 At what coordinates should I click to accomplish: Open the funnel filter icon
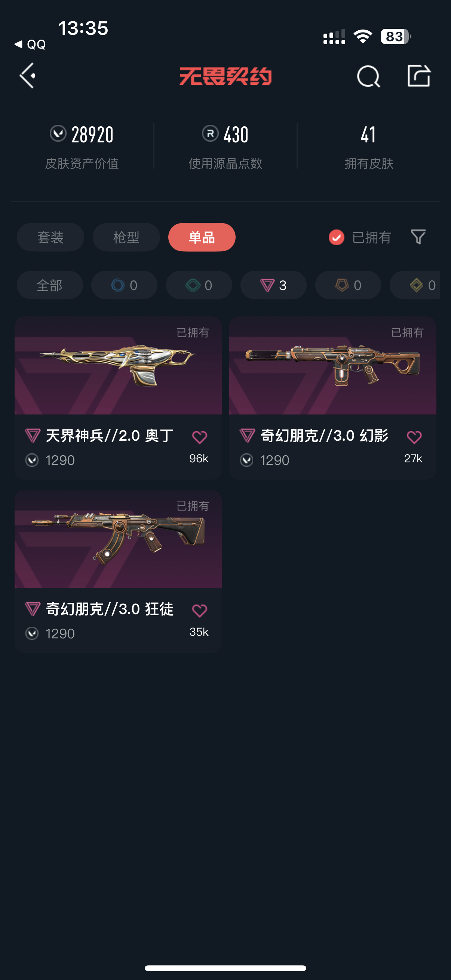[418, 237]
